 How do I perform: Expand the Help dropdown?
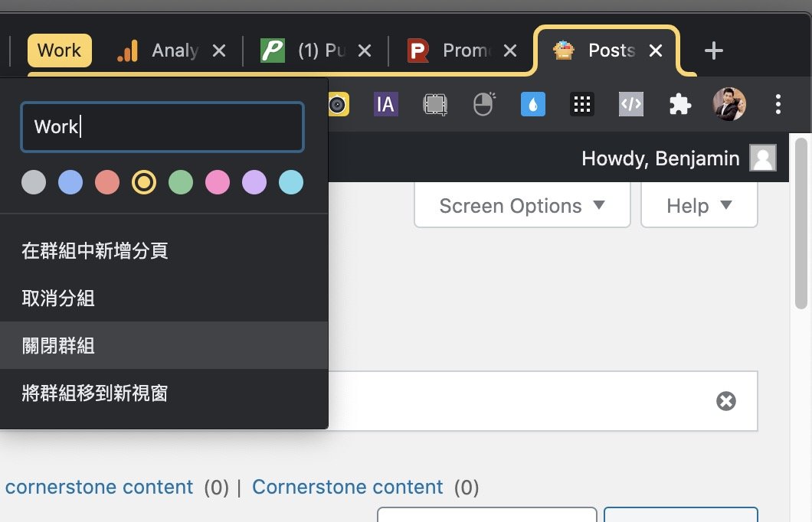(699, 205)
